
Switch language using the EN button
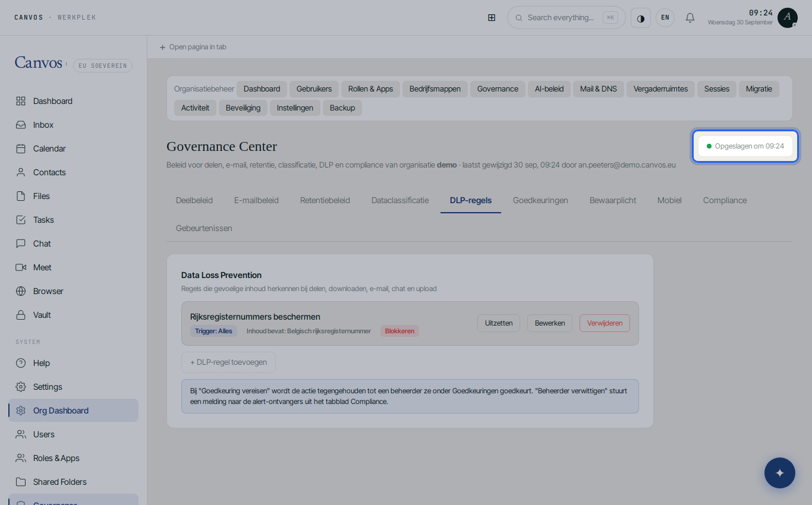pos(665,18)
